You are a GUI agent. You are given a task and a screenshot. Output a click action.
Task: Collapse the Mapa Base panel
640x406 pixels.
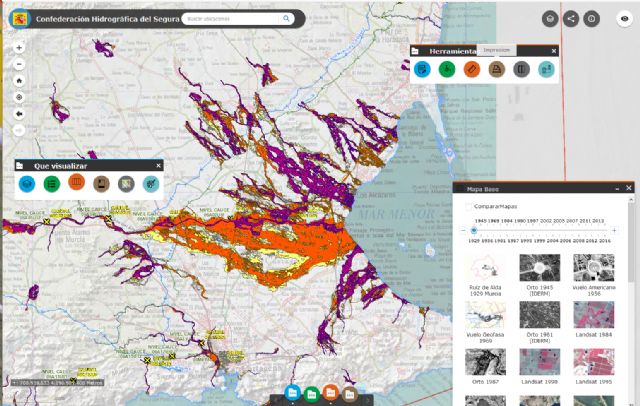pyautogui.click(x=616, y=187)
